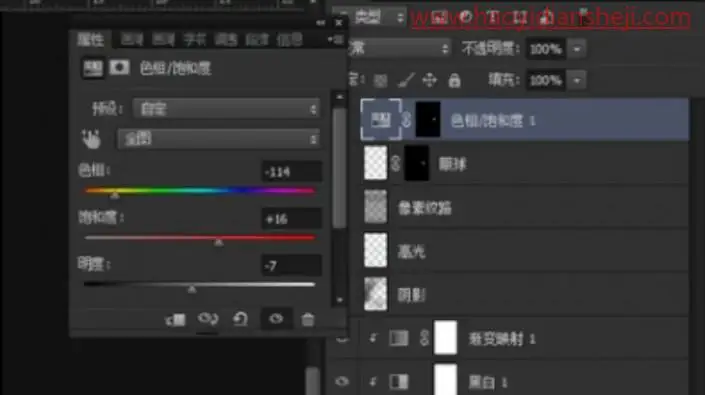This screenshot has height=395, width=705.
Task: Select the 色相/饱和度 1 layer name
Action: pos(493,120)
